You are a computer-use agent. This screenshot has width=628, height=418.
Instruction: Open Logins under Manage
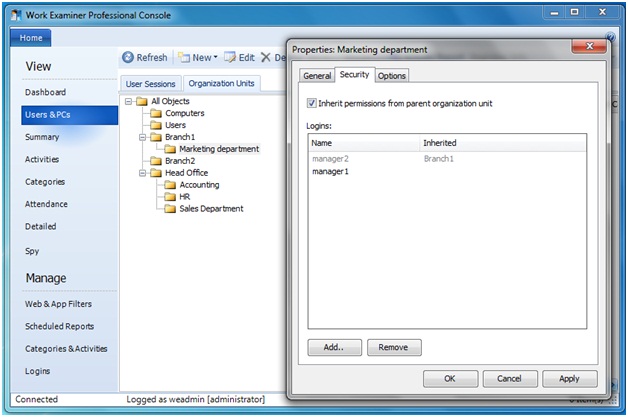point(38,371)
